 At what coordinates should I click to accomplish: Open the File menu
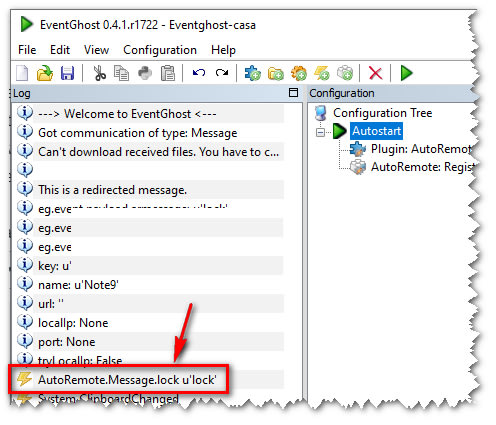pyautogui.click(x=27, y=50)
